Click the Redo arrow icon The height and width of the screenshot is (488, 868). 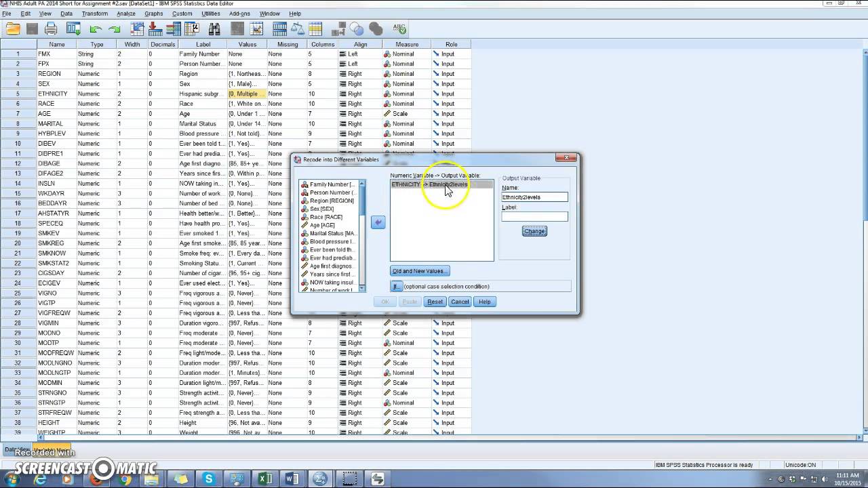115,29
